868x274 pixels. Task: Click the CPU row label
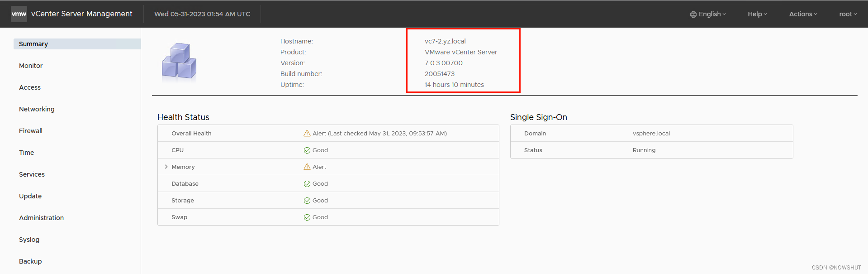(177, 150)
